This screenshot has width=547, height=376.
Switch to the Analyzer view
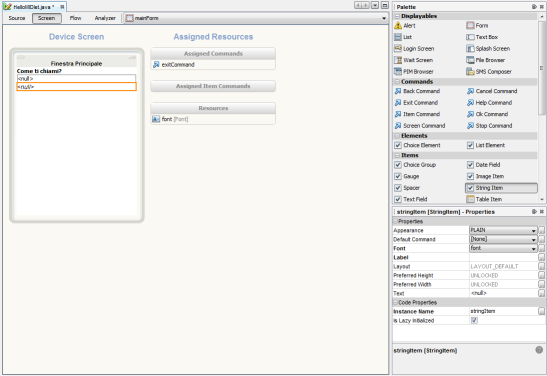(105, 18)
